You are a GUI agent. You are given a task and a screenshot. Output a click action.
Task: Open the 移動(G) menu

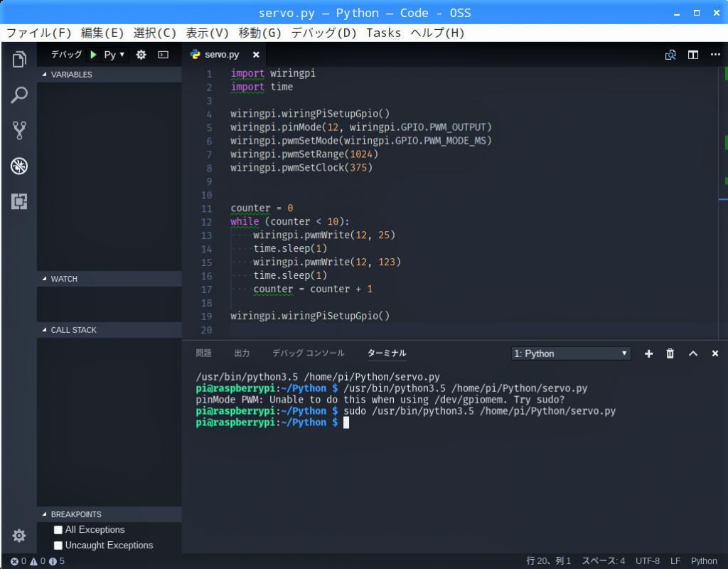(260, 33)
